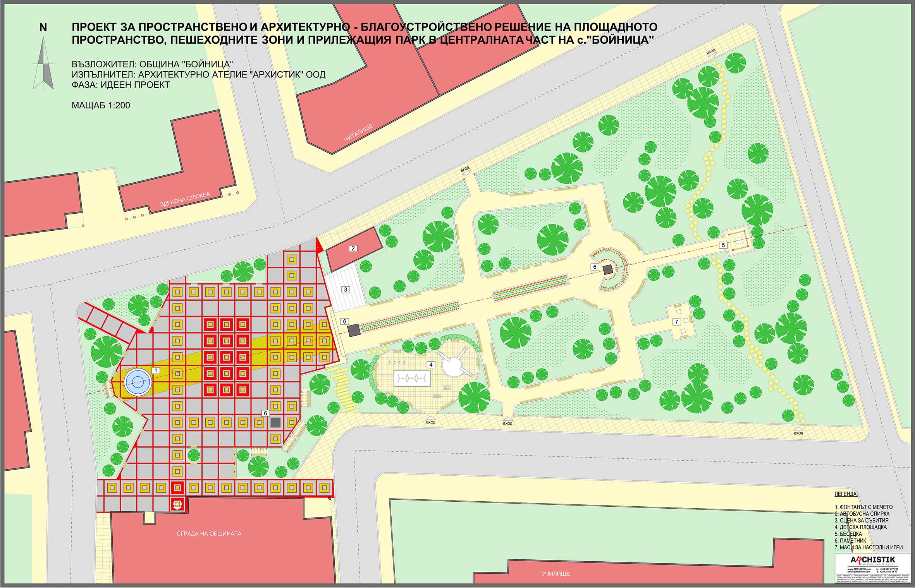Click the north arrow compass symbol
The image size is (915, 588).
pos(43,63)
